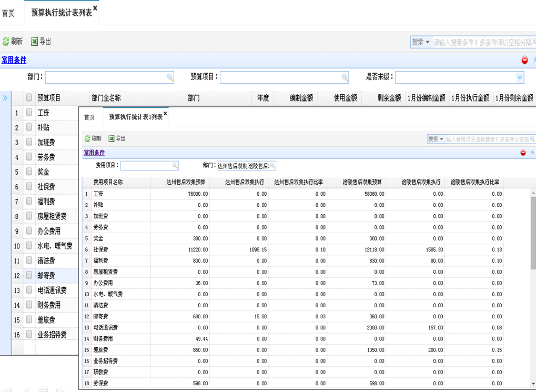
Task: Click red remove icon in inner 常用条件 bar
Action: pos(523,153)
